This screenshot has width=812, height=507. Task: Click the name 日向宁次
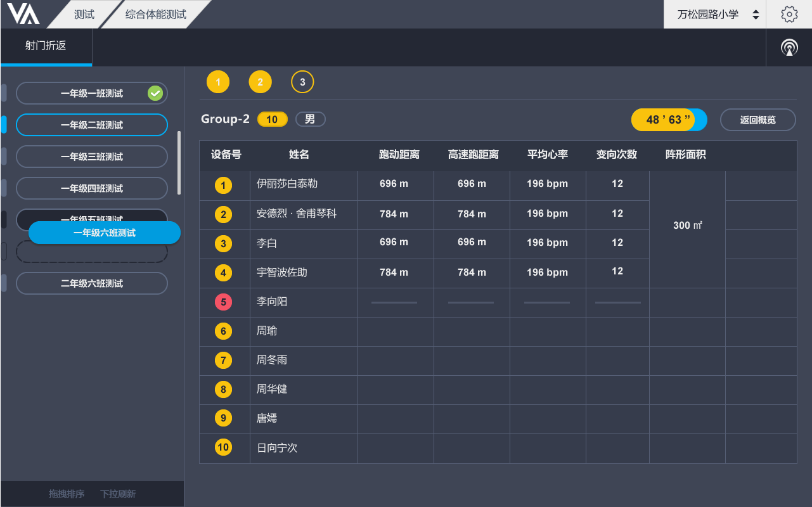(277, 448)
